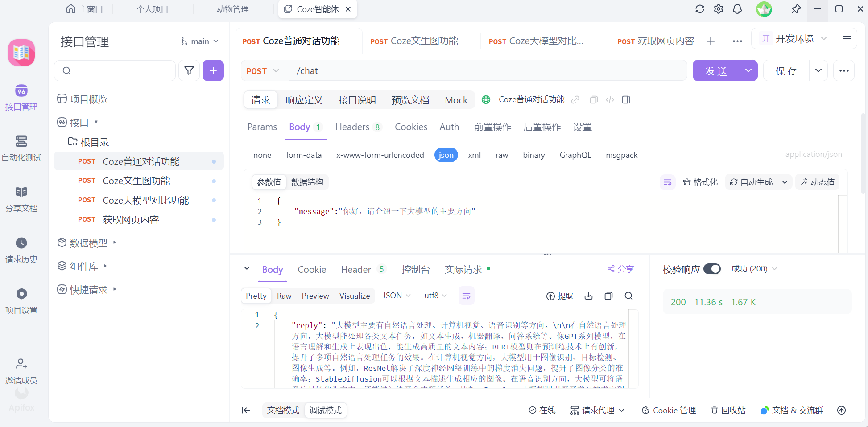
Task: Select the GraphQL body type
Action: click(575, 155)
